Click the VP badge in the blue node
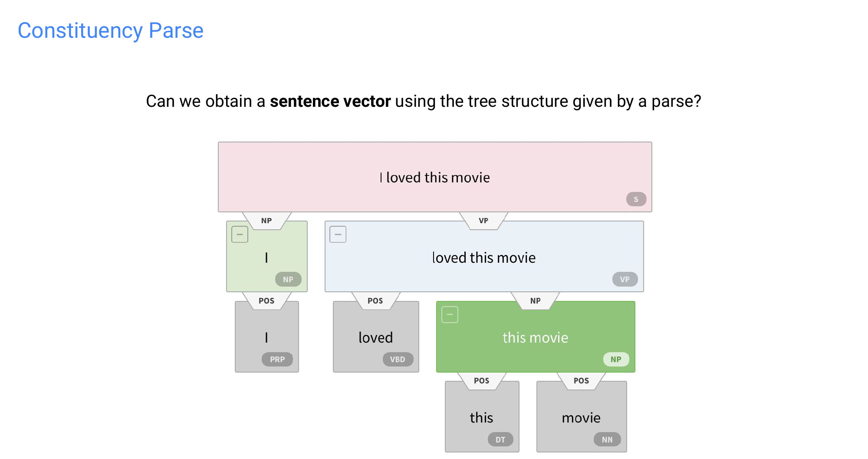The image size is (868, 459). pyautogui.click(x=625, y=279)
